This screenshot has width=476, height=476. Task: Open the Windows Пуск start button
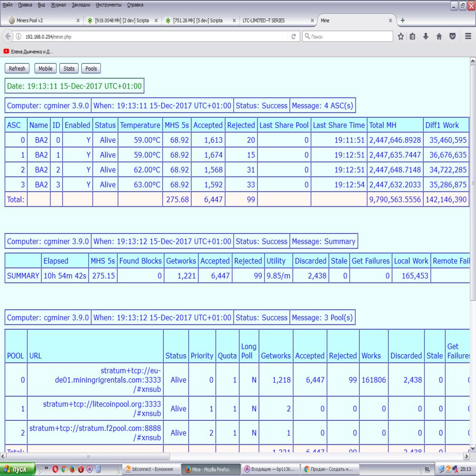[x=17, y=469]
